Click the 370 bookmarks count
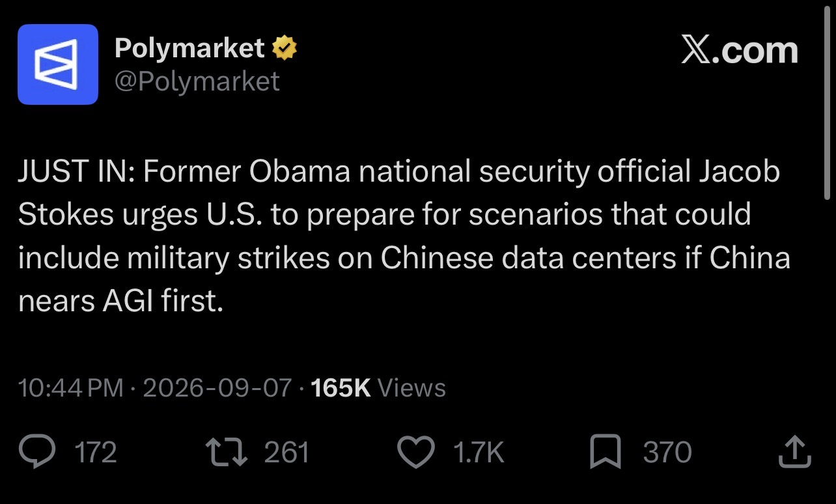Image resolution: width=836 pixels, height=504 pixels. pos(667,453)
